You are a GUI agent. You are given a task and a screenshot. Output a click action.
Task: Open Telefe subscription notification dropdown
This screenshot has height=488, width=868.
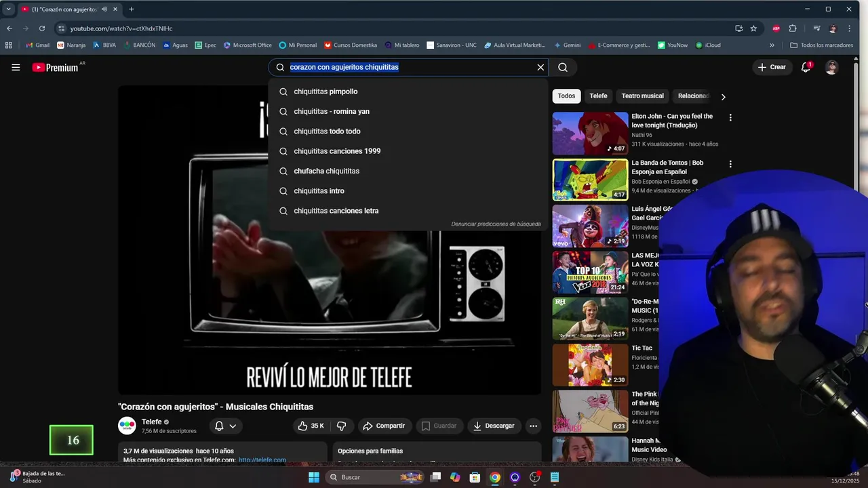coord(225,426)
